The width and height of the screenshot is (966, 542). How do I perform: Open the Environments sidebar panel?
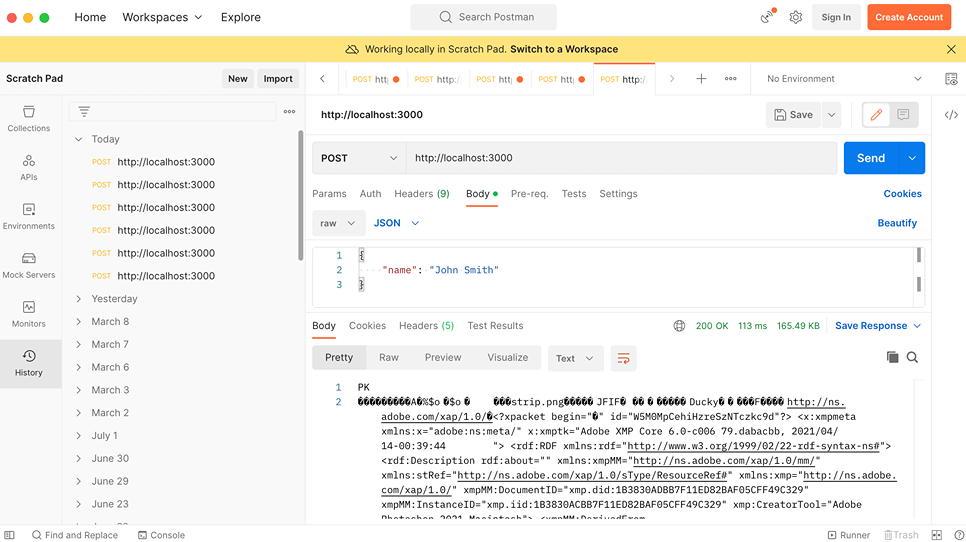point(29,216)
